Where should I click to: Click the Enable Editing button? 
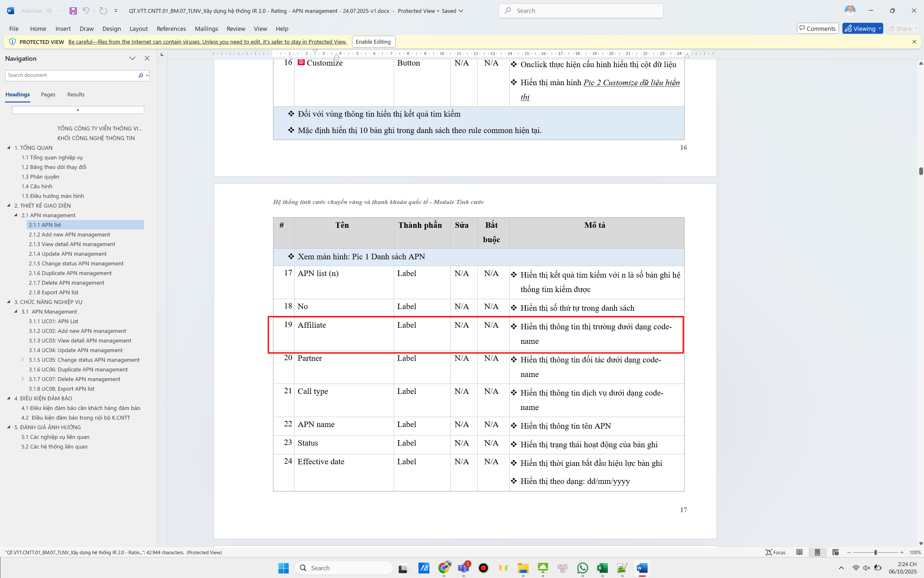(373, 42)
